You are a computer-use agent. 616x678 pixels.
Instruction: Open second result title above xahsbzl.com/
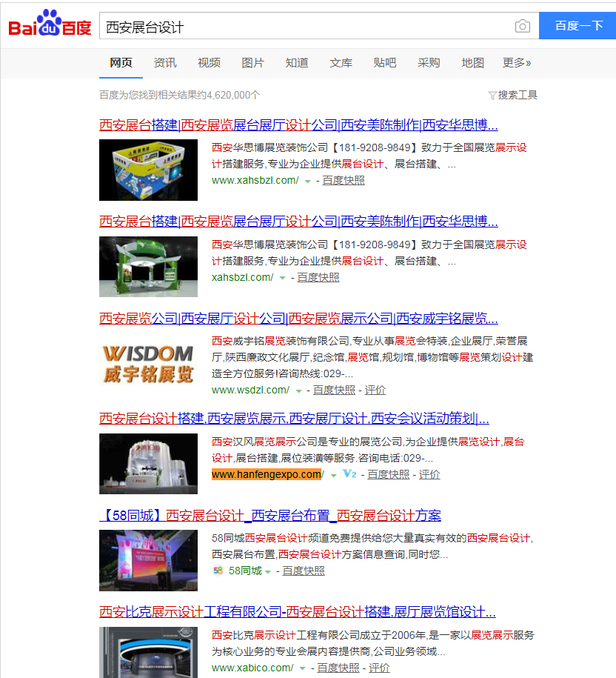[x=298, y=222]
